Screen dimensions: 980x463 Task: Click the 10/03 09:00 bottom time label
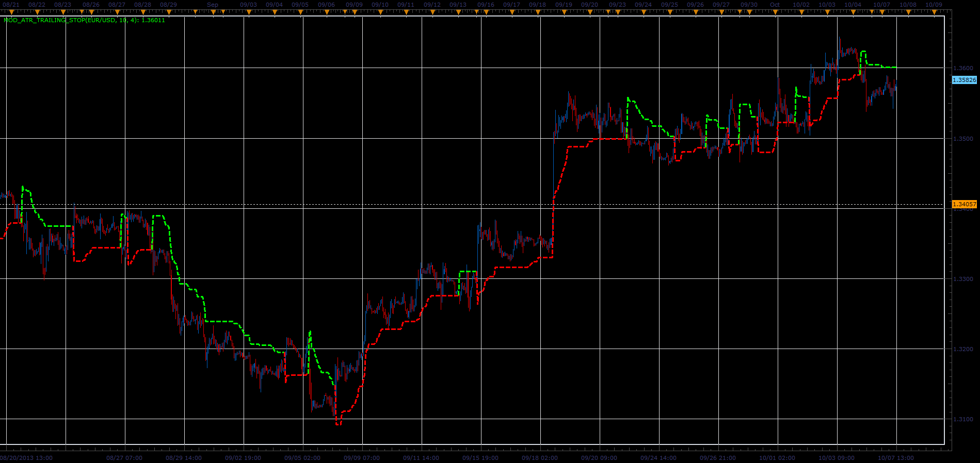[x=837, y=458]
